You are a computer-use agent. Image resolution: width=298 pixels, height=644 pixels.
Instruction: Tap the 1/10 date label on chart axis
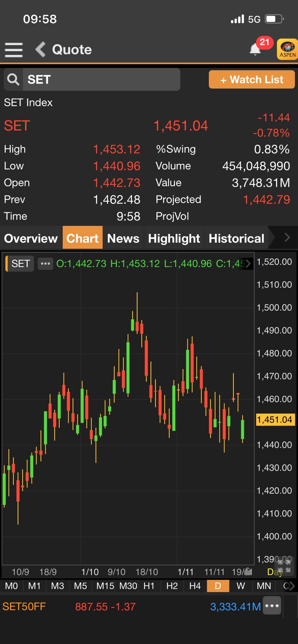pyautogui.click(x=90, y=572)
